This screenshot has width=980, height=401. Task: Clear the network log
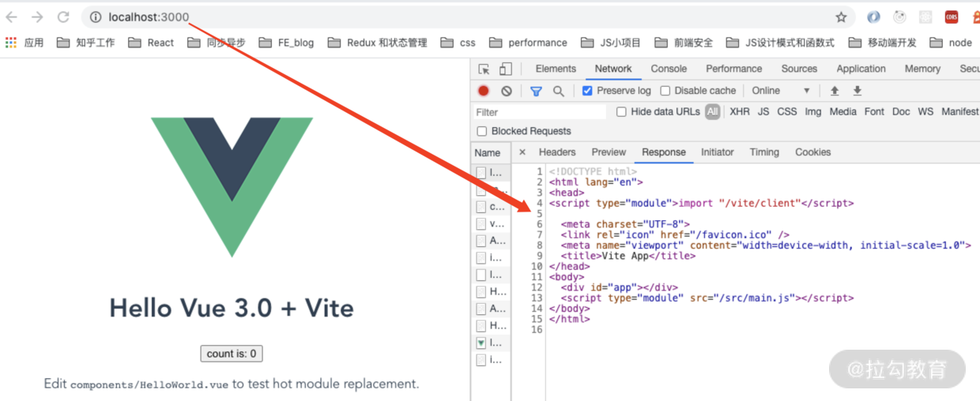[x=507, y=91]
